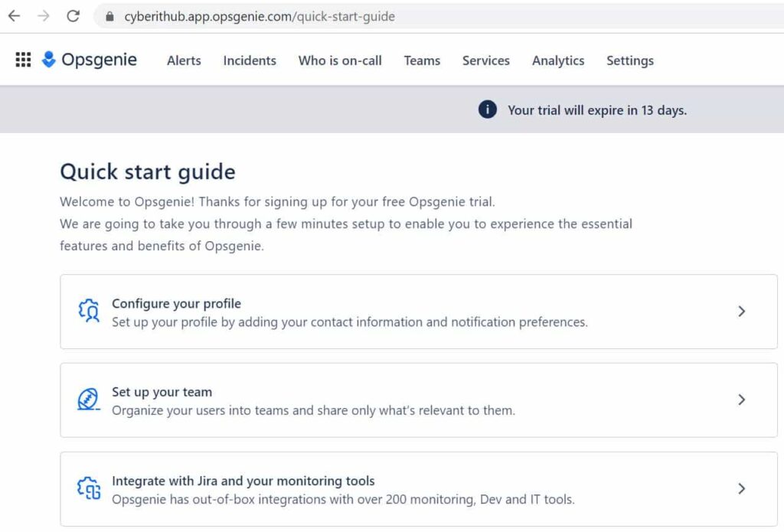Open the Who is on-call page
Image resolution: width=784 pixels, height=532 pixels.
coord(339,60)
